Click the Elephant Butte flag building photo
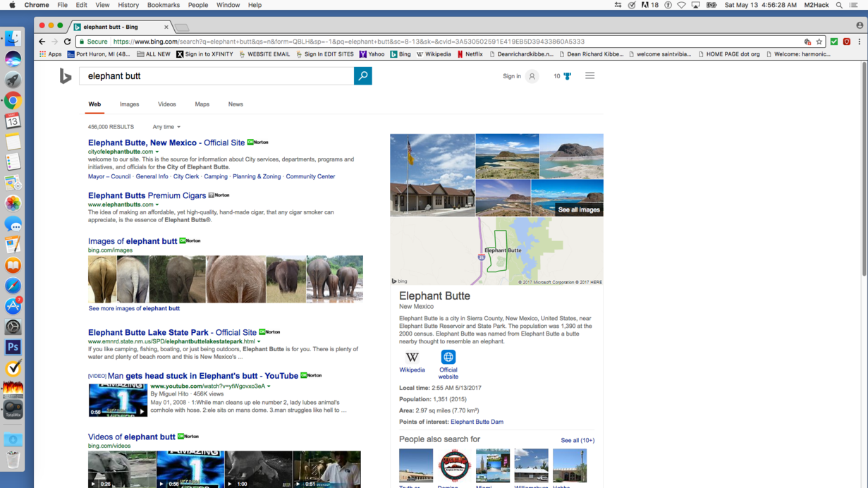The image size is (868, 488). point(432,175)
